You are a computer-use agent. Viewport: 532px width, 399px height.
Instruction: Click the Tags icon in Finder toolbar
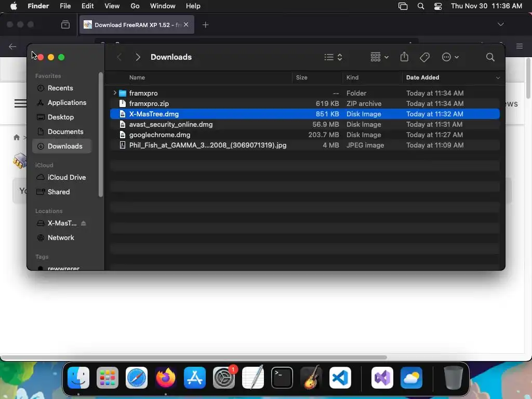pos(424,57)
